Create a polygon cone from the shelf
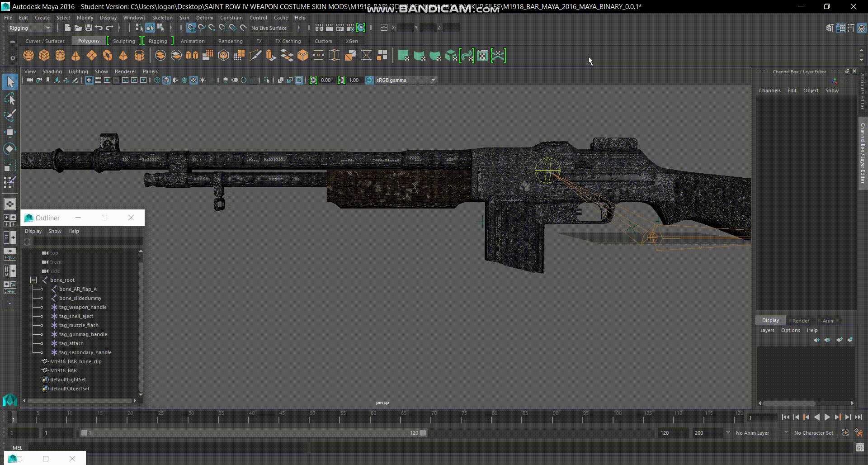The image size is (868, 465). pyautogui.click(x=76, y=56)
